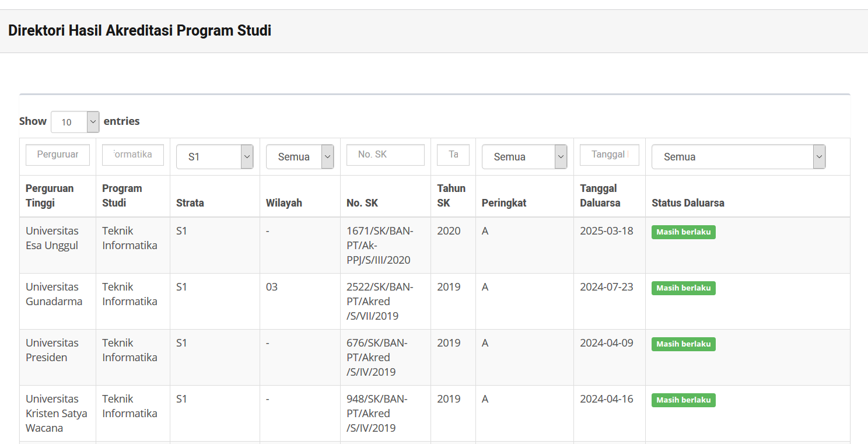The image size is (868, 444).
Task: Click the No. SK search field
Action: (x=386, y=155)
